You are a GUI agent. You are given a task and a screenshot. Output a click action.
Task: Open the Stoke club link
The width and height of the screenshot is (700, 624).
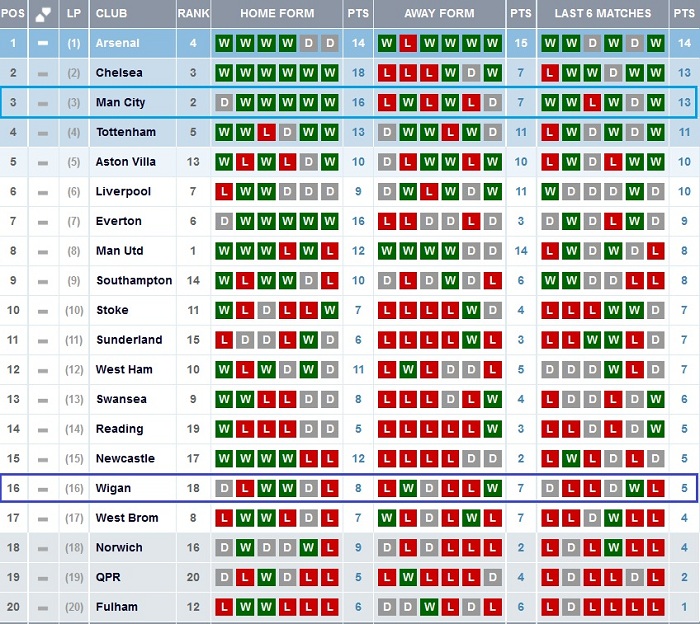[x=112, y=310]
